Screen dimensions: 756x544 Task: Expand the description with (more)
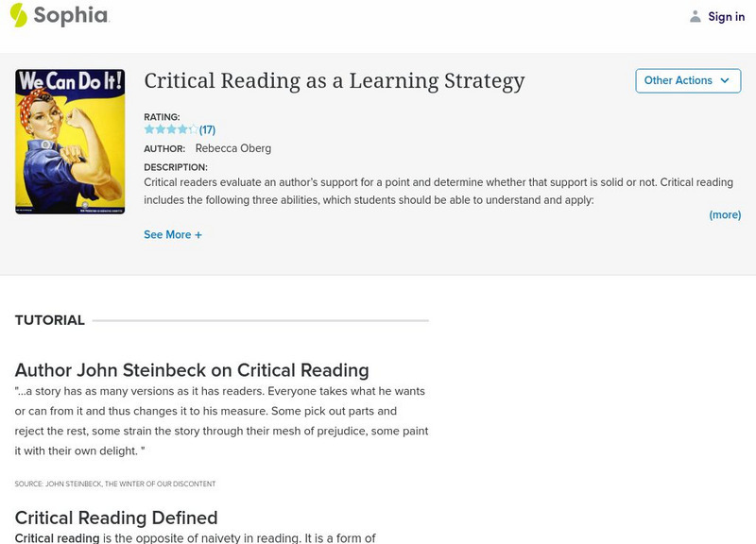[x=725, y=215]
